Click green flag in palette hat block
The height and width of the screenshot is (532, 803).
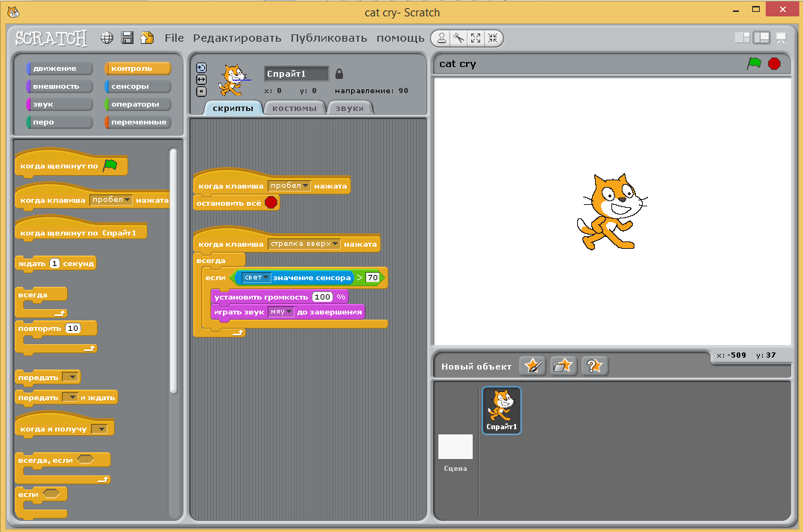tap(110, 165)
